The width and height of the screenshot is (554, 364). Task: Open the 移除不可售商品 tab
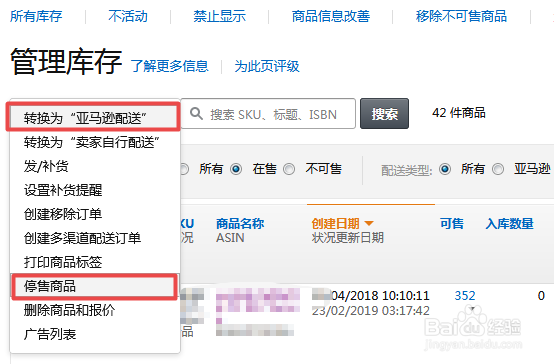[461, 16]
